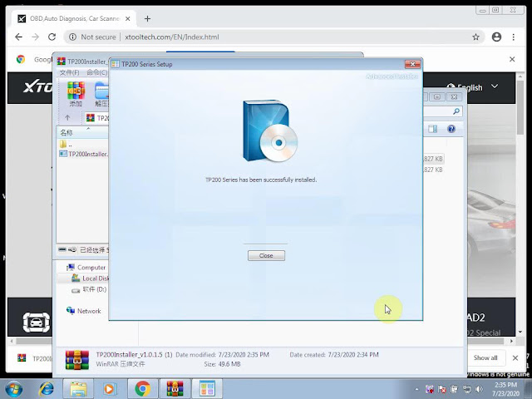Click the name column header in WinRAR
This screenshot has height=399, width=532.
click(x=82, y=132)
